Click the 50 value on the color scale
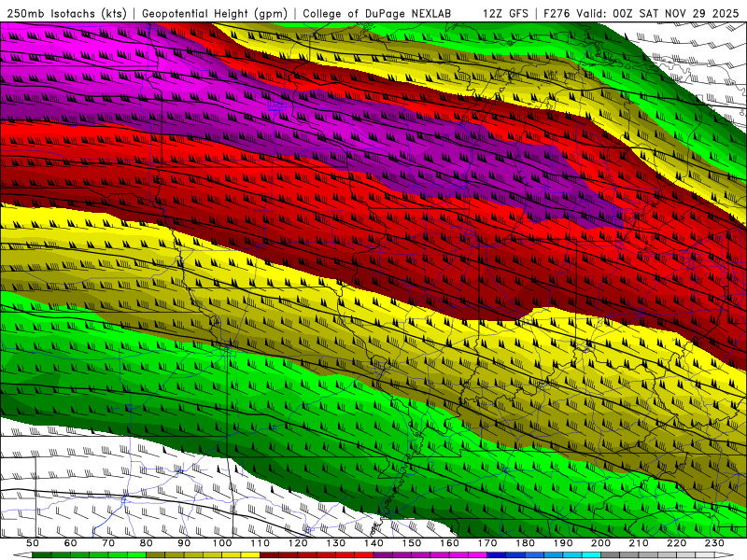The width and height of the screenshot is (747, 560). [x=33, y=543]
